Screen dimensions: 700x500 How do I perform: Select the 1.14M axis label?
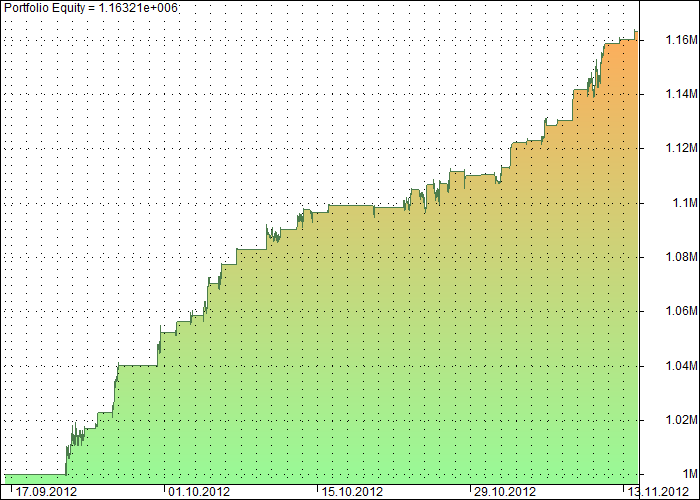point(681,94)
